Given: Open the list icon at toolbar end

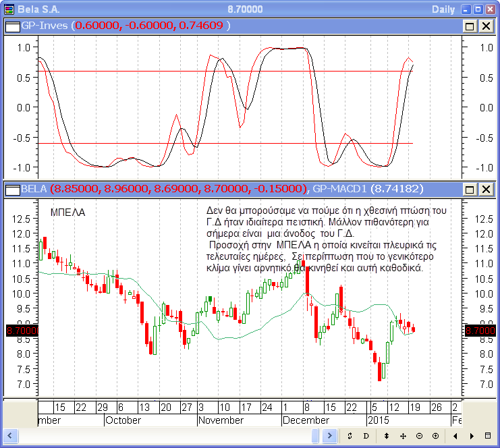Looking at the screenshot, I should point(488,436).
